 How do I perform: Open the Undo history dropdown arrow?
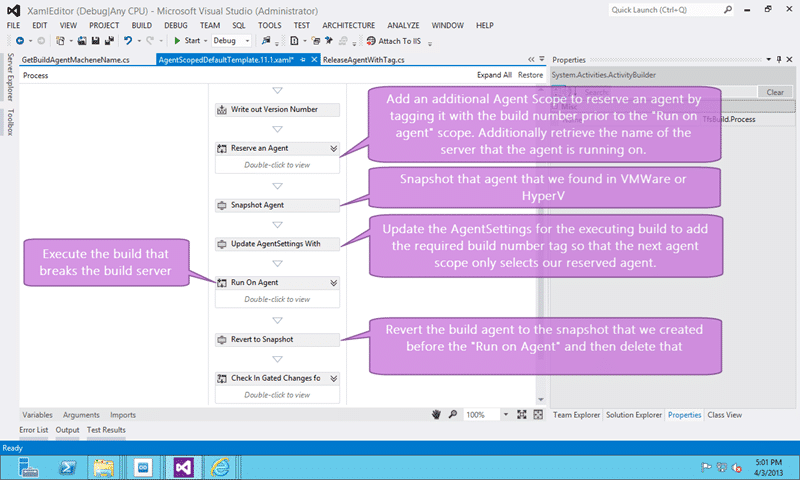139,41
